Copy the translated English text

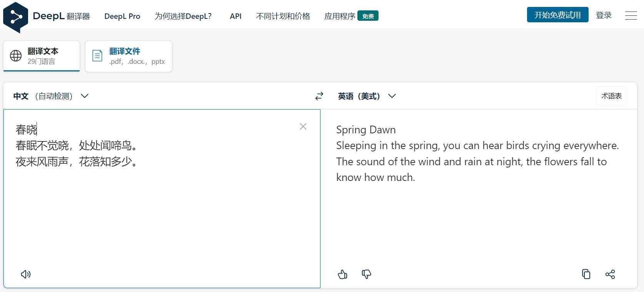[x=586, y=274]
